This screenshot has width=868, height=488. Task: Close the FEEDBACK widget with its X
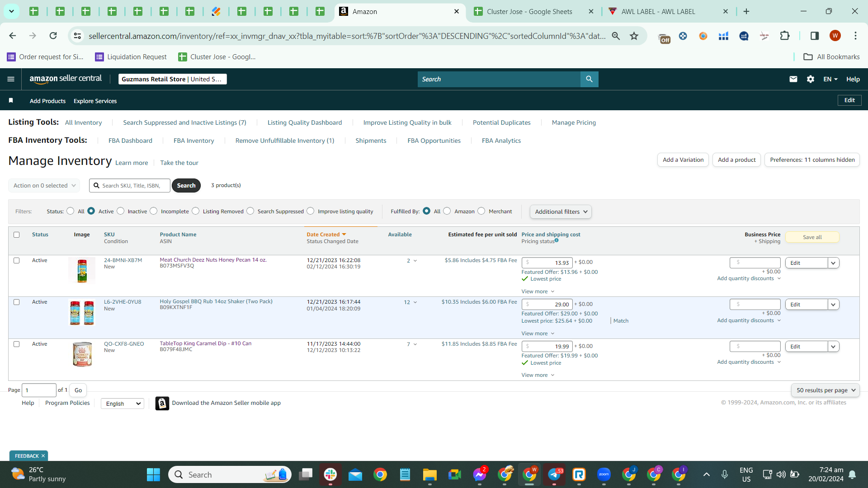43,456
